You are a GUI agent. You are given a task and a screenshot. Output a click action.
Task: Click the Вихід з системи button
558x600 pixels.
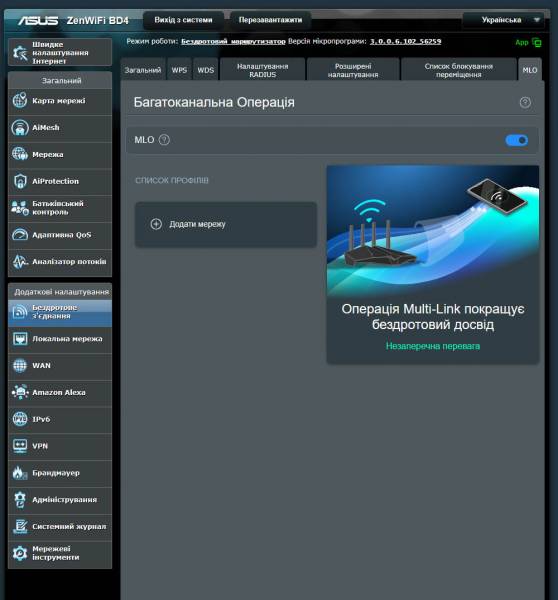click(183, 20)
